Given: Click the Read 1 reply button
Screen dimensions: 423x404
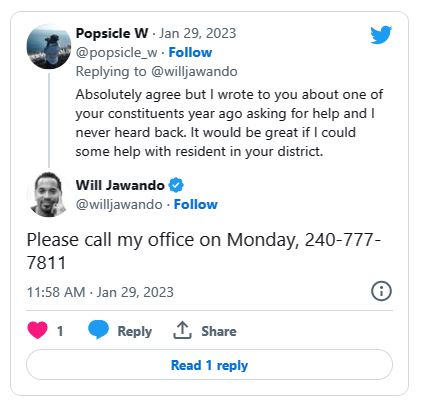Looking at the screenshot, I should point(209,365).
